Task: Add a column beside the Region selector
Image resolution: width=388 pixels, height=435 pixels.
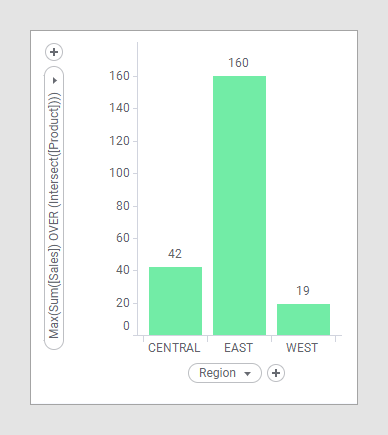Action: tap(276, 373)
